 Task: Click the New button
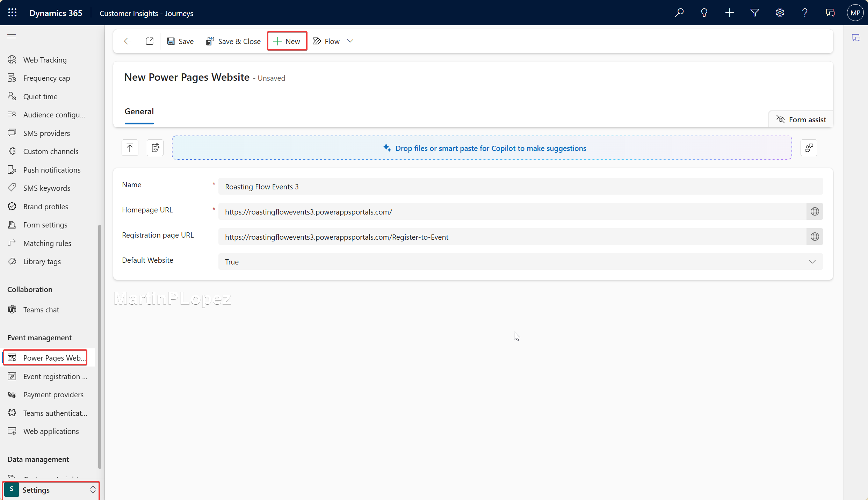click(x=287, y=41)
